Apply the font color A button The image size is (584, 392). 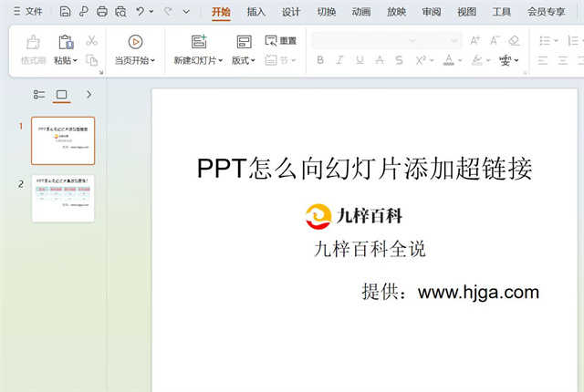(x=449, y=60)
